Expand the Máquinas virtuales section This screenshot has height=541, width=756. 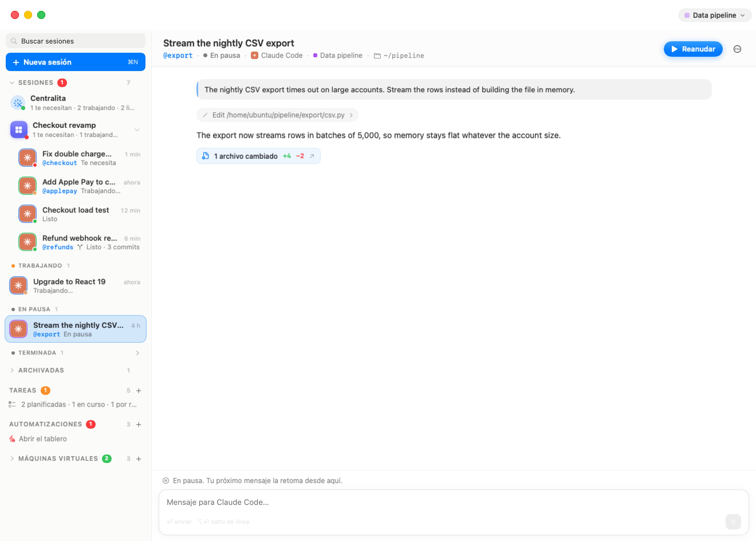pos(12,459)
